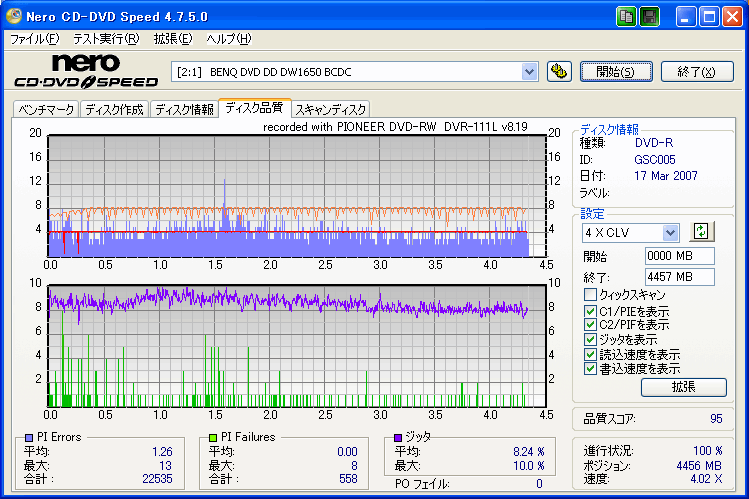
Task: Open the ファイル(F) menu
Action: (x=34, y=39)
